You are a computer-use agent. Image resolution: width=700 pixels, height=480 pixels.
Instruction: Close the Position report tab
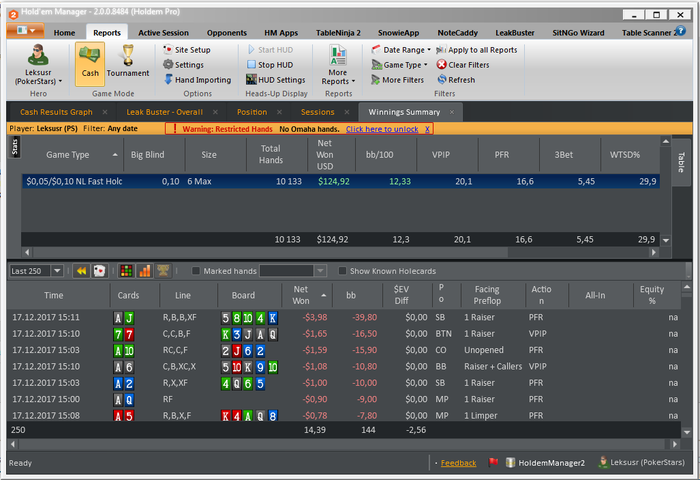click(279, 112)
